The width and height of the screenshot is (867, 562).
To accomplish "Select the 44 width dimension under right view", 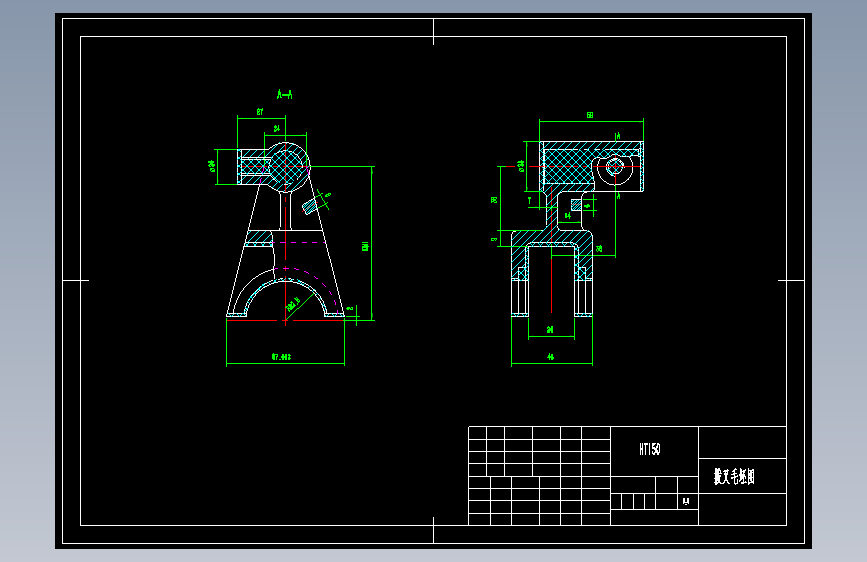I will point(551,357).
